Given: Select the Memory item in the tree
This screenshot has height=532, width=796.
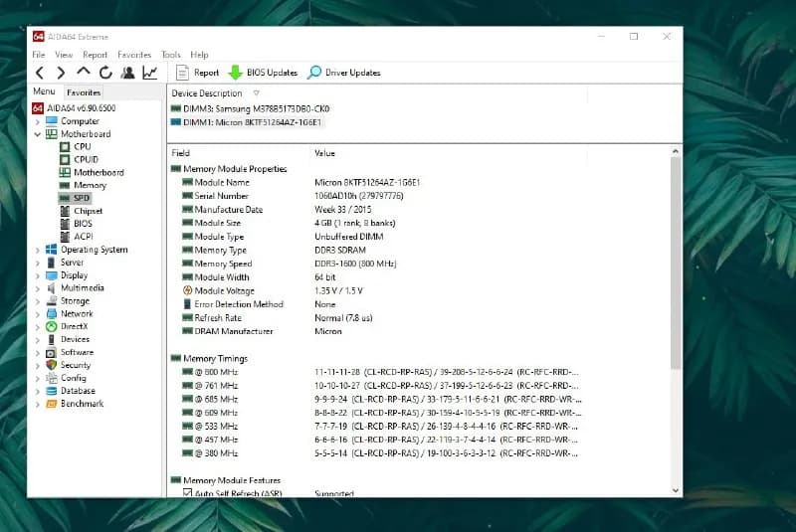Looking at the screenshot, I should coord(84,185).
